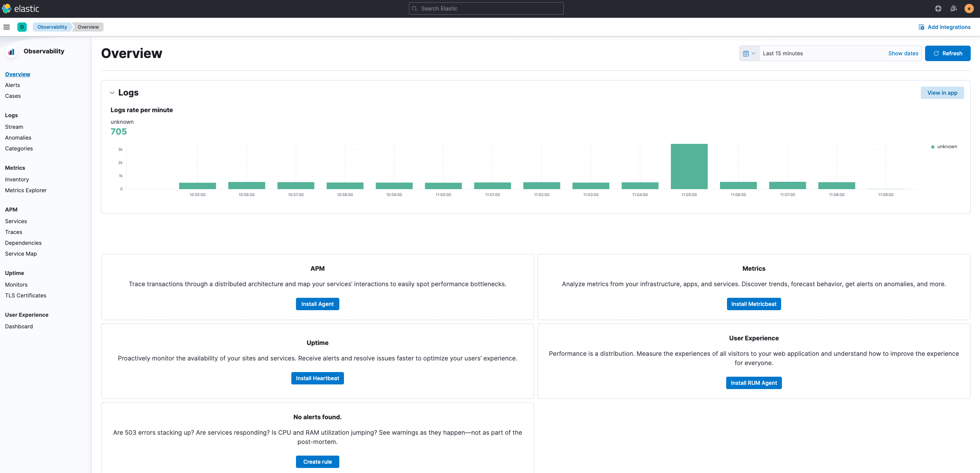Click the User Experience sidebar heading

coord(27,315)
